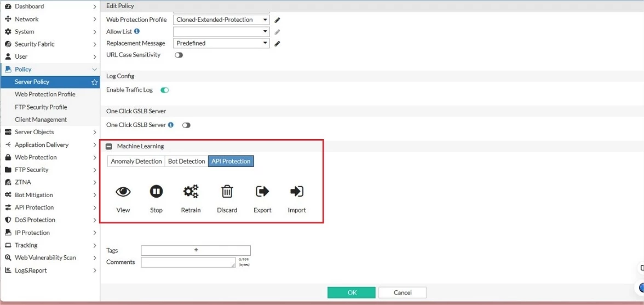
Task: Expand the IP Protection menu
Action: (x=94, y=233)
